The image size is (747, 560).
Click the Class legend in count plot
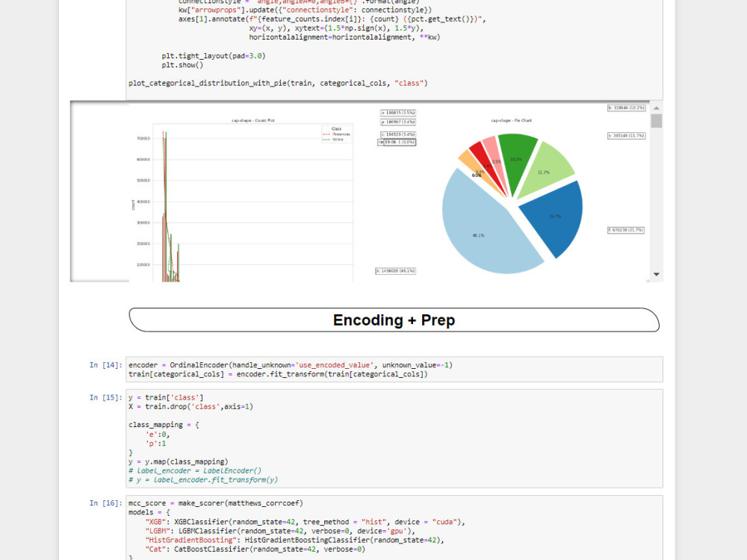[336, 134]
